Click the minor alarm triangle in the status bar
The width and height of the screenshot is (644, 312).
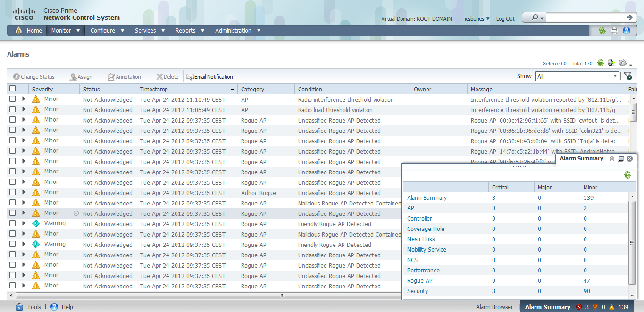[x=611, y=307]
